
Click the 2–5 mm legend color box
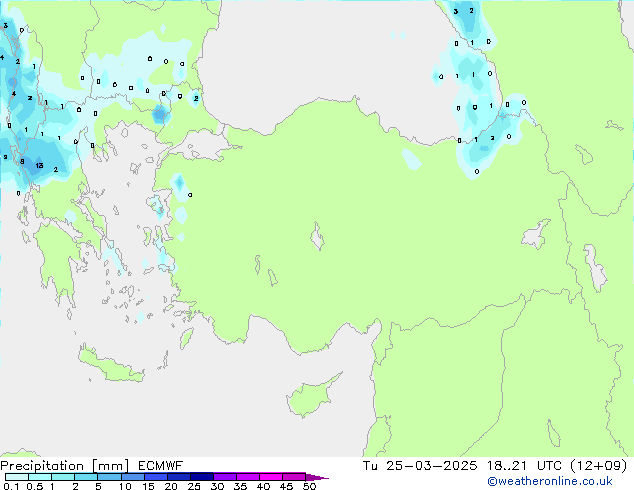coord(86,477)
